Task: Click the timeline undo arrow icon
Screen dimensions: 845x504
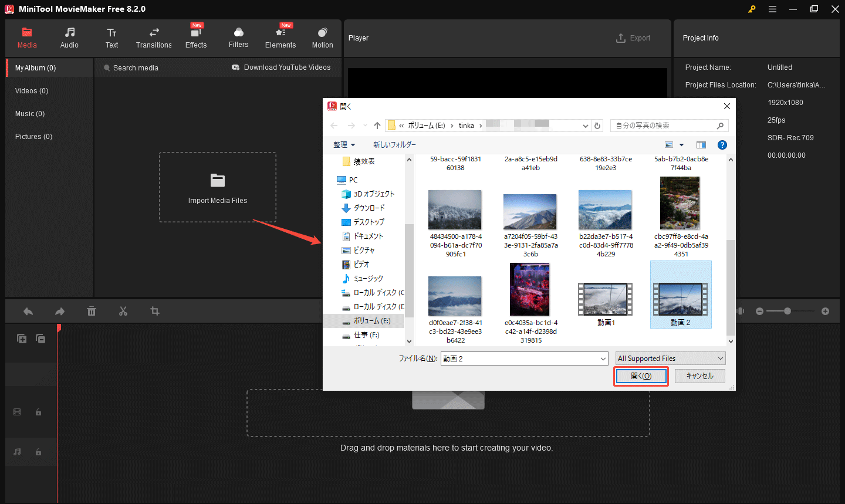Action: tap(28, 312)
